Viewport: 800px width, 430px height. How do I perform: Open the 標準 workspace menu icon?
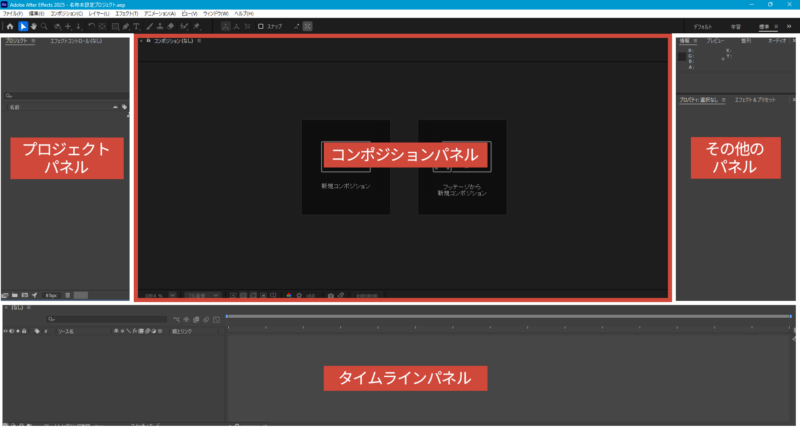point(776,27)
